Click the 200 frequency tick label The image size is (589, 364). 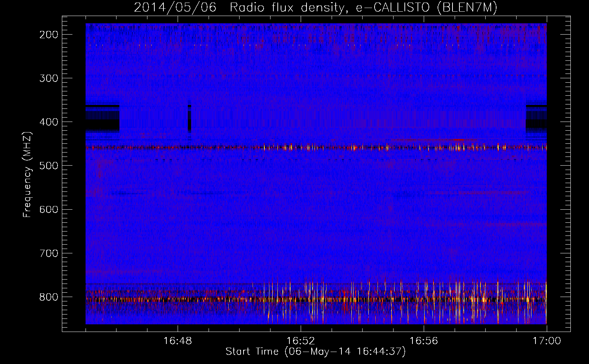pyautogui.click(x=49, y=35)
